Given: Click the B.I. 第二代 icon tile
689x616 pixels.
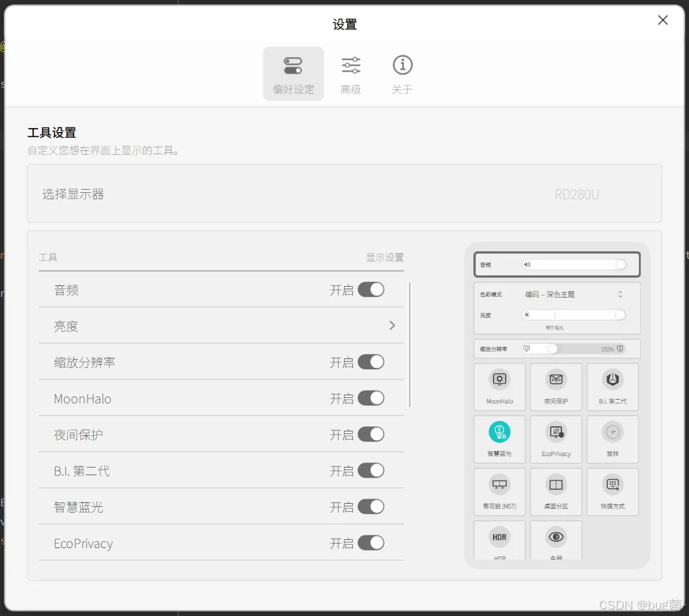Looking at the screenshot, I should tap(612, 387).
